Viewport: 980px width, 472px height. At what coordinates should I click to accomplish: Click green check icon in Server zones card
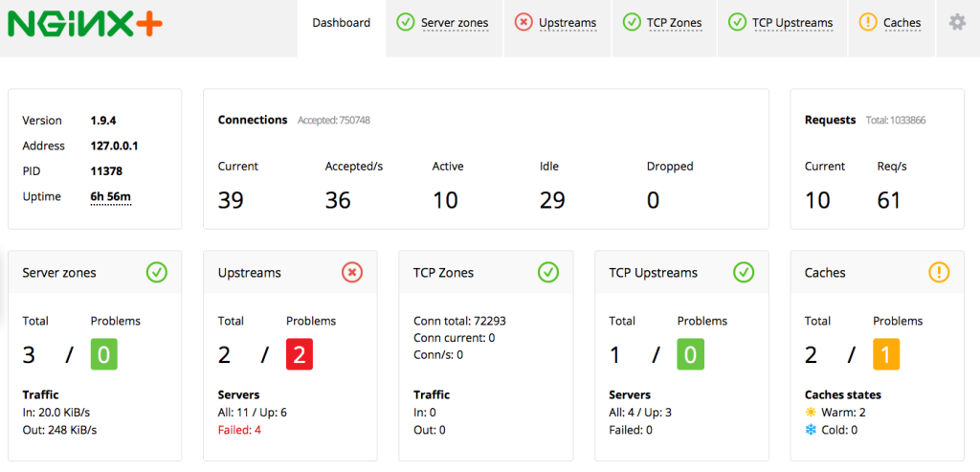point(157,273)
